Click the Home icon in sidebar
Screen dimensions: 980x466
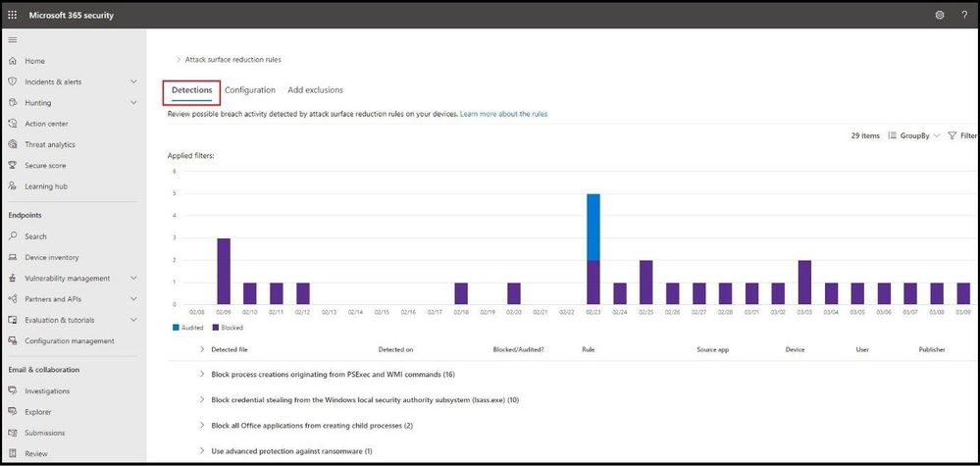pos(13,61)
